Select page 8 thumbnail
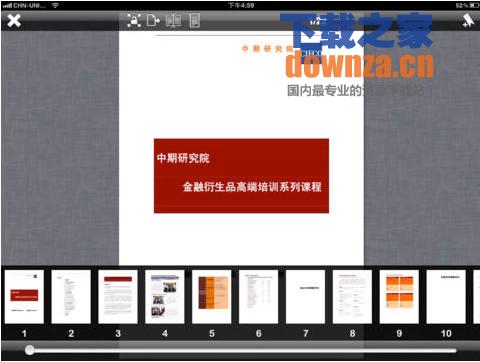This screenshot has width=480, height=362. point(352,297)
